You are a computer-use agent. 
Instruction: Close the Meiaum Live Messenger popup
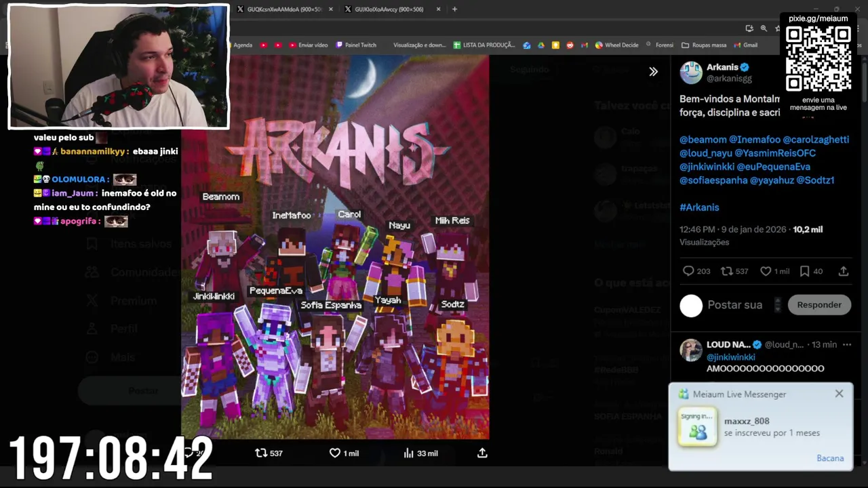[x=839, y=394]
